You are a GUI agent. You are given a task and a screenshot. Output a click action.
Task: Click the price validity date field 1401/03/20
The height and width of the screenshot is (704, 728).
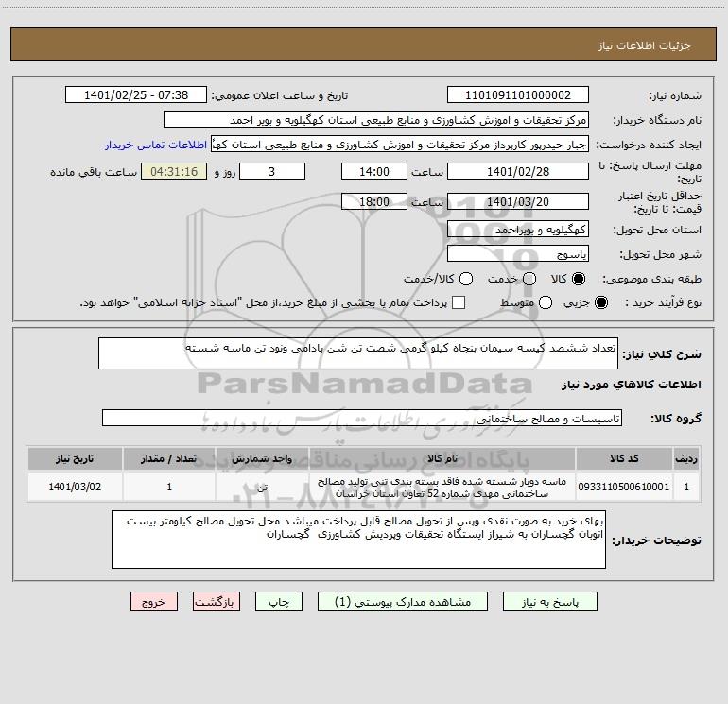pos(518,201)
